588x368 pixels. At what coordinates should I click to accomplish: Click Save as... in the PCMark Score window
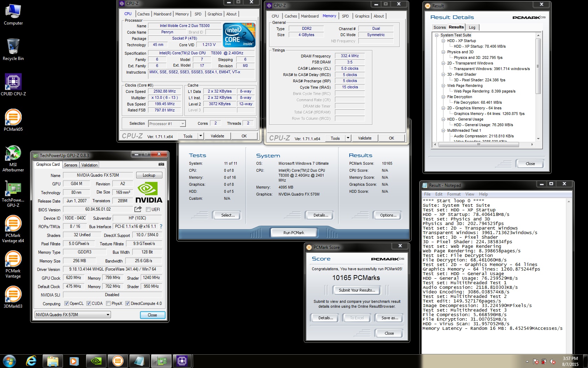390,318
